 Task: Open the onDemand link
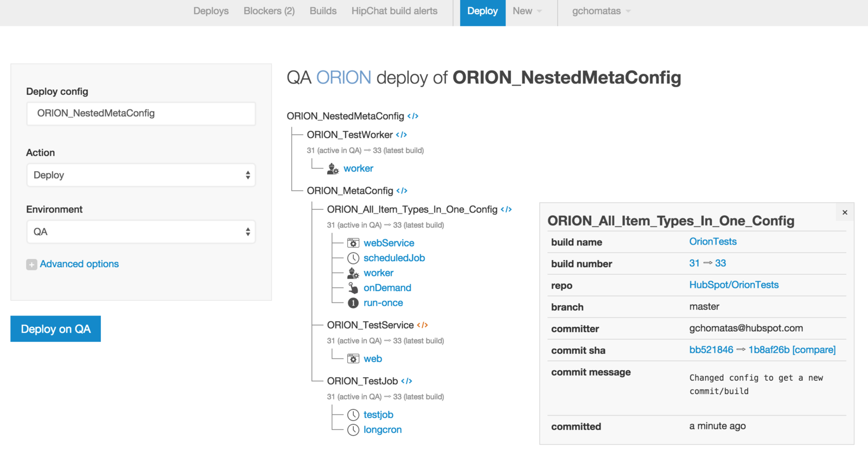[x=387, y=288]
